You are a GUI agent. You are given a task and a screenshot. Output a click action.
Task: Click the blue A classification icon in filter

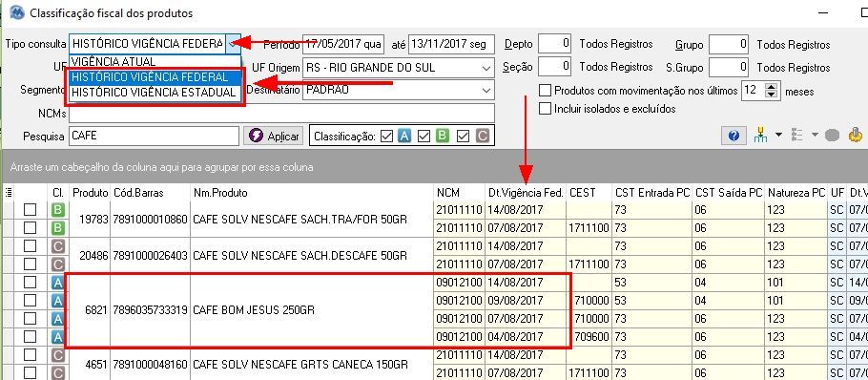pos(404,136)
